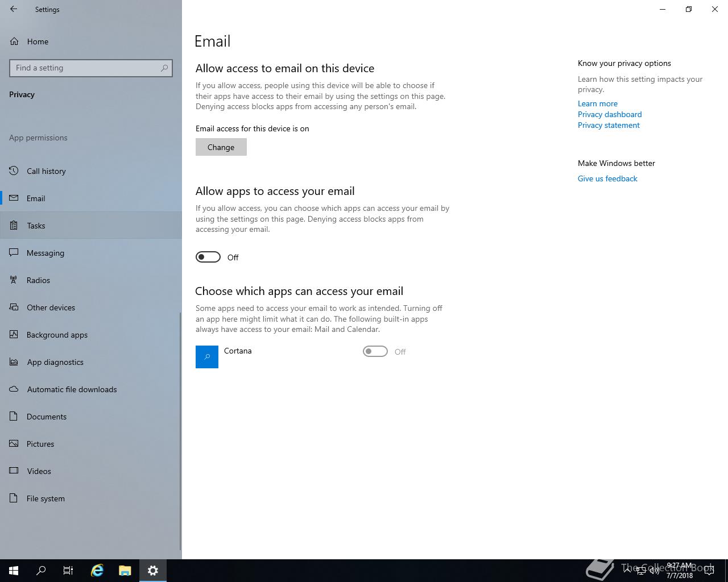The height and width of the screenshot is (582, 728).
Task: Click the File system document icon
Action: [x=14, y=498]
